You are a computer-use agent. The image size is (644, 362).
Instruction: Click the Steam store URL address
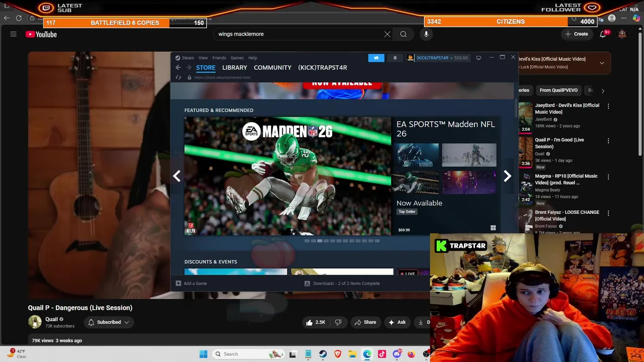222,77
